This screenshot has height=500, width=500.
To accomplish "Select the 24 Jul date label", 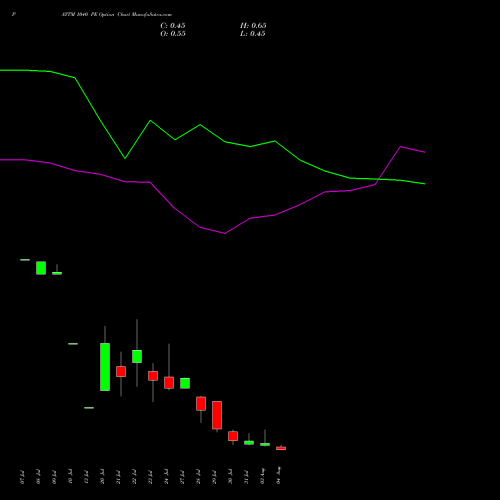I will [166, 477].
